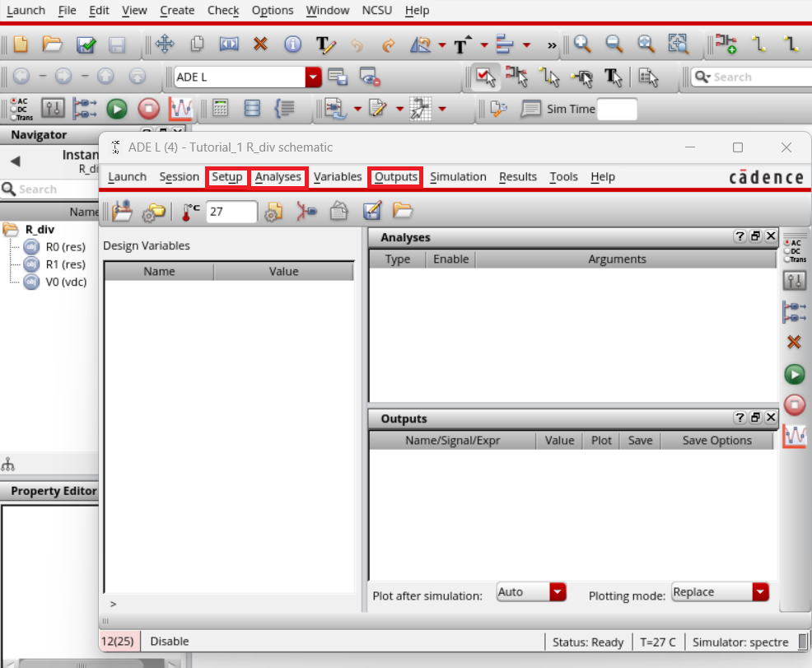Image resolution: width=812 pixels, height=668 pixels.
Task: Click the Zoom In magnifier icon
Action: pos(582,44)
